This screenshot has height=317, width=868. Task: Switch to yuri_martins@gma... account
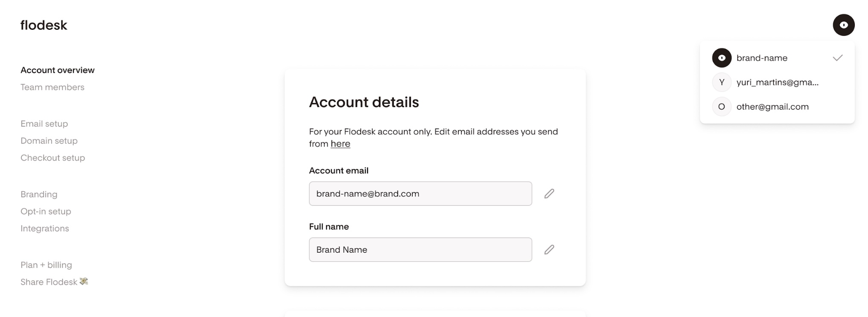pyautogui.click(x=777, y=82)
